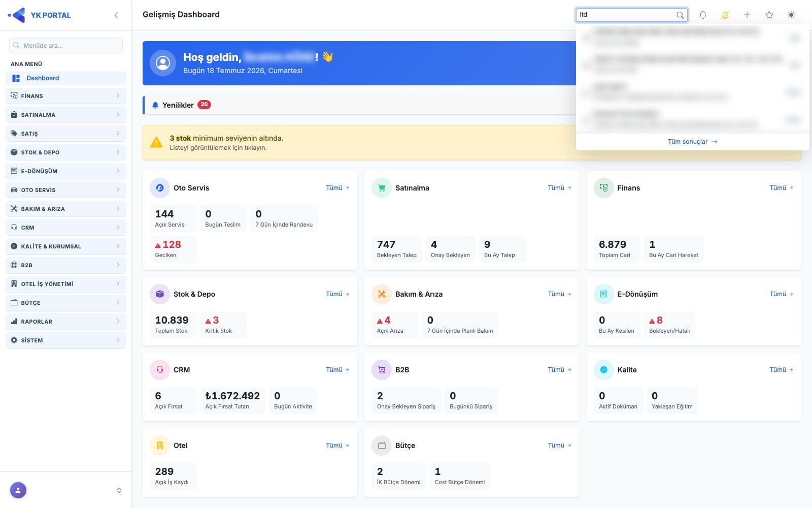Image resolution: width=812 pixels, height=508 pixels.
Task: Click the B2B cart icon
Action: point(382,370)
